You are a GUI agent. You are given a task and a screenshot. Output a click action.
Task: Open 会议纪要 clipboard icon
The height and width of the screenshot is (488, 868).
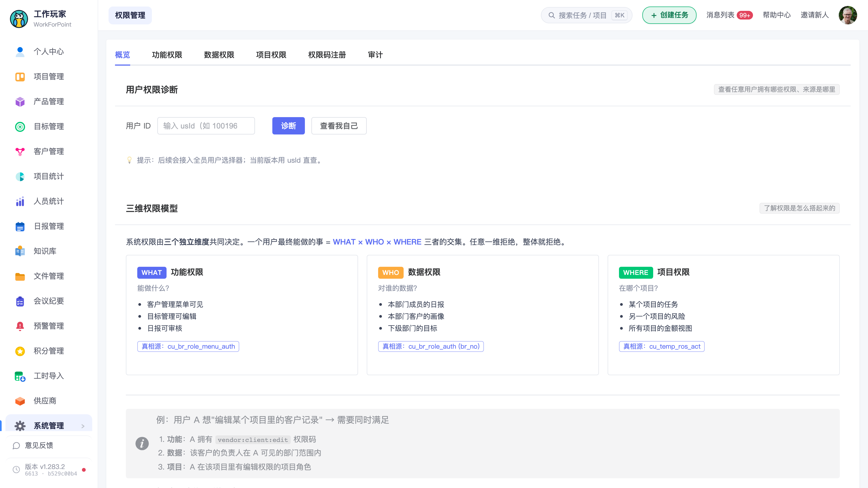[x=20, y=301]
